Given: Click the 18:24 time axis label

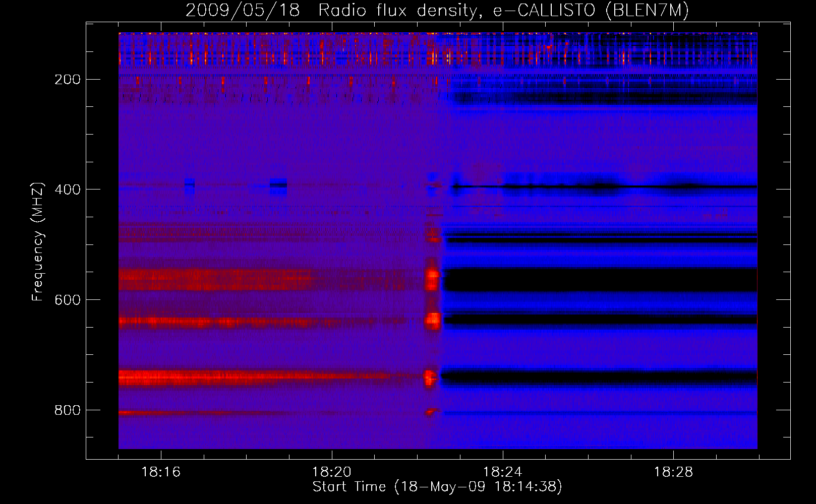Looking at the screenshot, I should 502,472.
